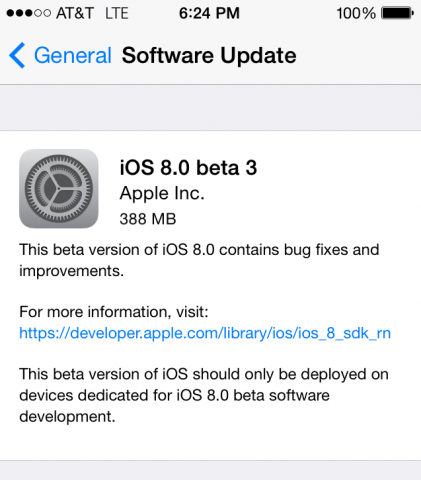The height and width of the screenshot is (480, 421).
Task: Tap the word 'development.' at paragraph end
Action: point(67,417)
